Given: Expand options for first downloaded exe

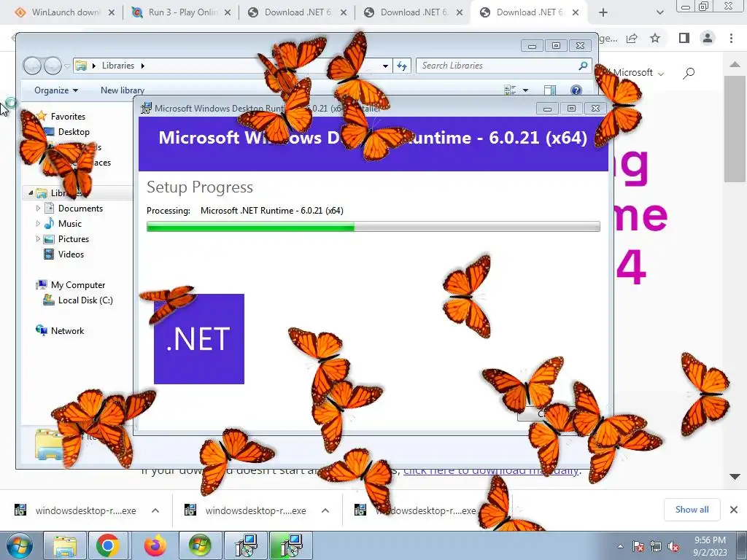Looking at the screenshot, I should click(155, 510).
